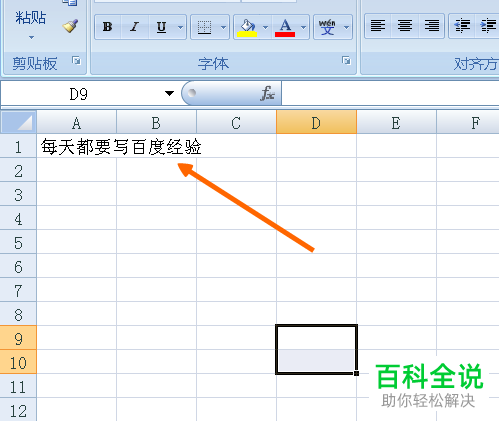This screenshot has height=421, width=499.
Task: Toggle italic formatting
Action: (135, 27)
